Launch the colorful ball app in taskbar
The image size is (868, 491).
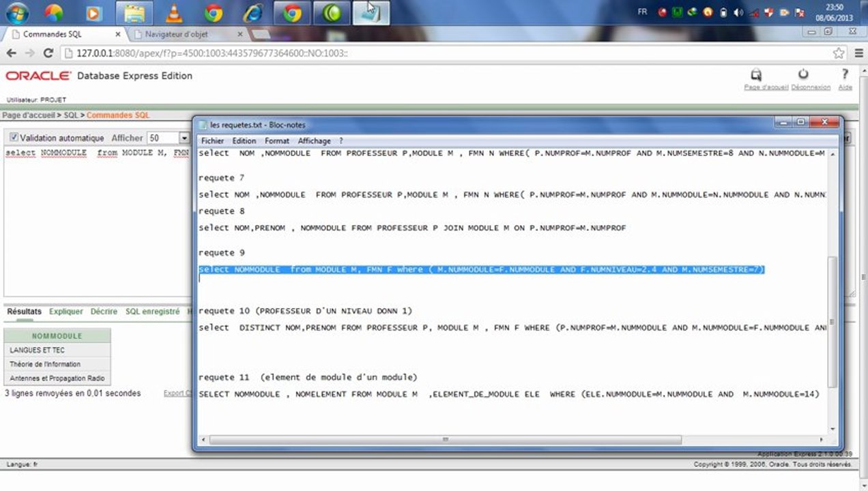(x=53, y=12)
